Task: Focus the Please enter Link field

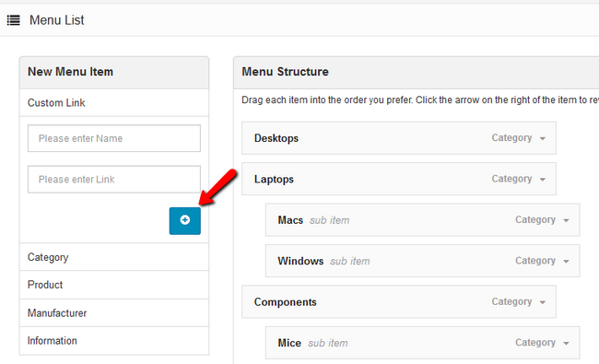Action: point(114,179)
